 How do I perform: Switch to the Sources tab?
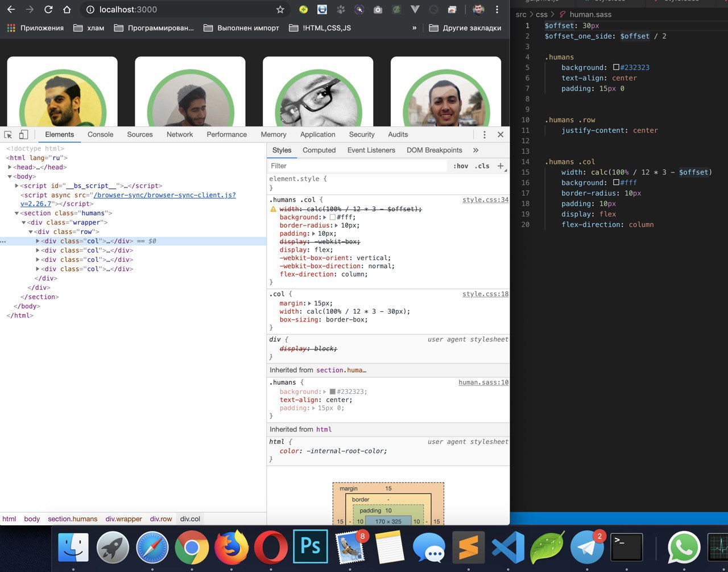tap(140, 135)
